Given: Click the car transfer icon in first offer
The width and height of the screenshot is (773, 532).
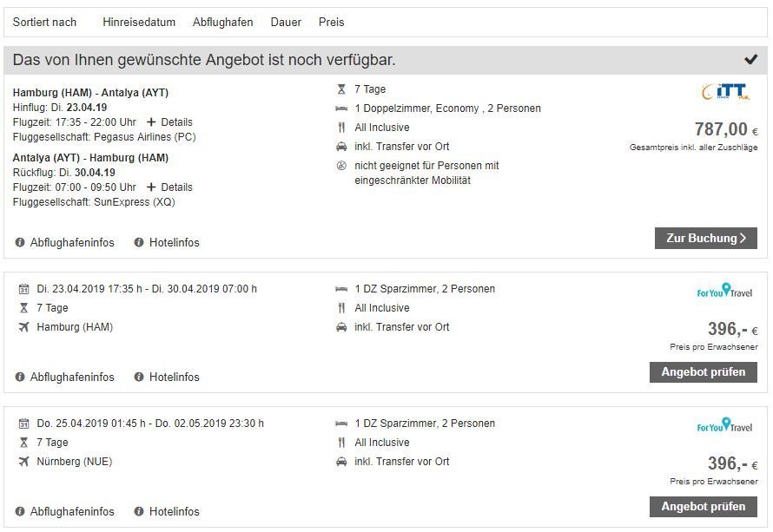Looking at the screenshot, I should tap(341, 147).
